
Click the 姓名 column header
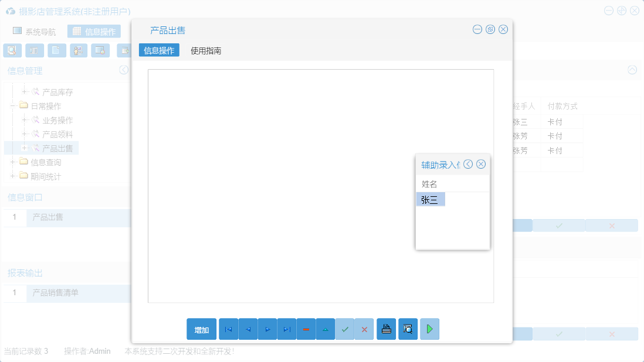429,184
